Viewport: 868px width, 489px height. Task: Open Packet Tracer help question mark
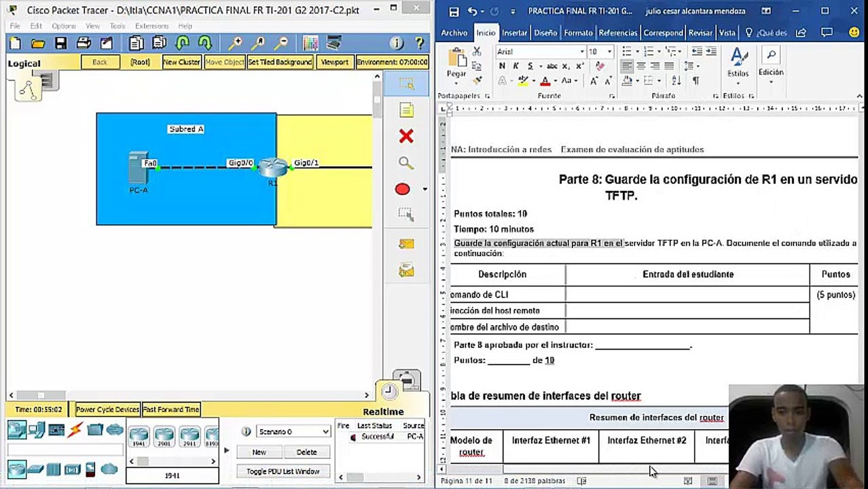point(420,43)
